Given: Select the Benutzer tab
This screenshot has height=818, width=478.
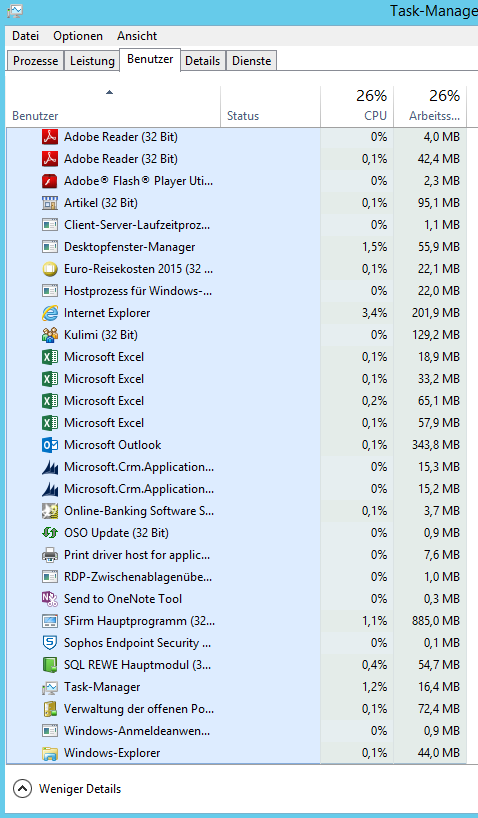Looking at the screenshot, I should point(150,59).
